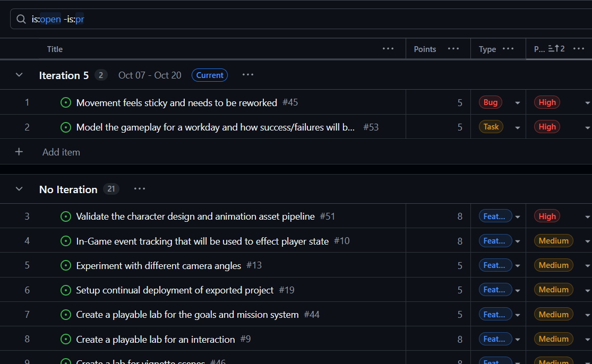This screenshot has height=364, width=592.
Task: Click the Iteration 5 date range Oct 07 - Oct 20
Action: (x=150, y=75)
